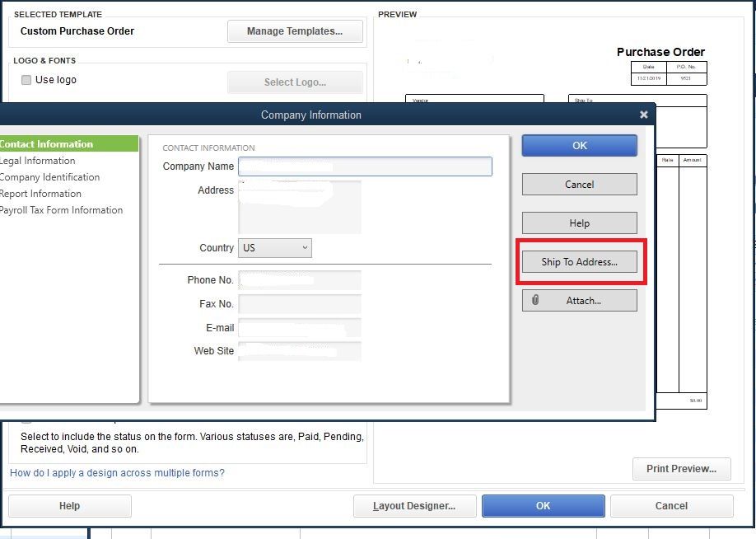Click the Purchase Order title in preview
The width and height of the screenshot is (756, 539).
[660, 52]
